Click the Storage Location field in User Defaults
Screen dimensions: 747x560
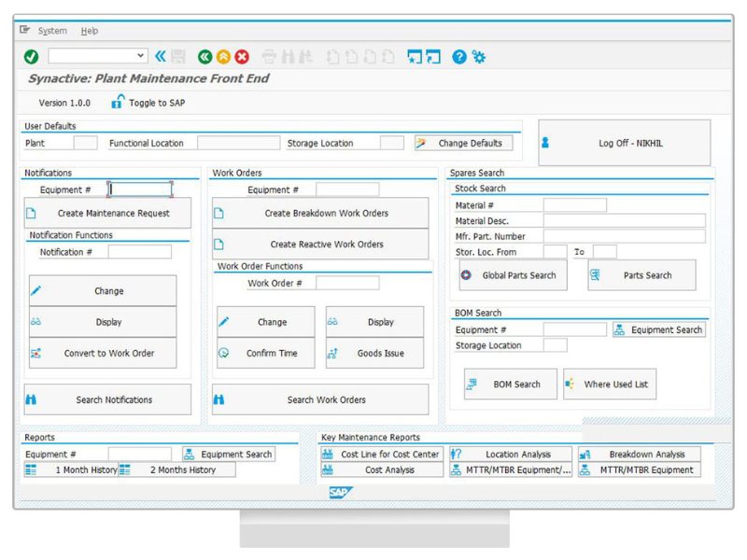point(392,143)
